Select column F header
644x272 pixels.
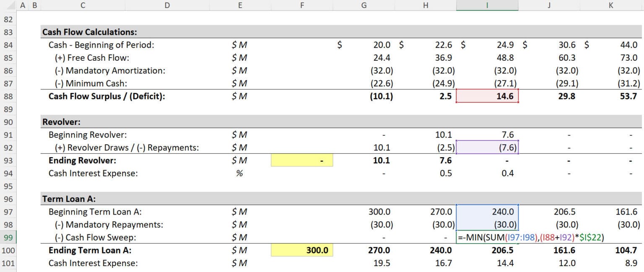pyautogui.click(x=302, y=5)
